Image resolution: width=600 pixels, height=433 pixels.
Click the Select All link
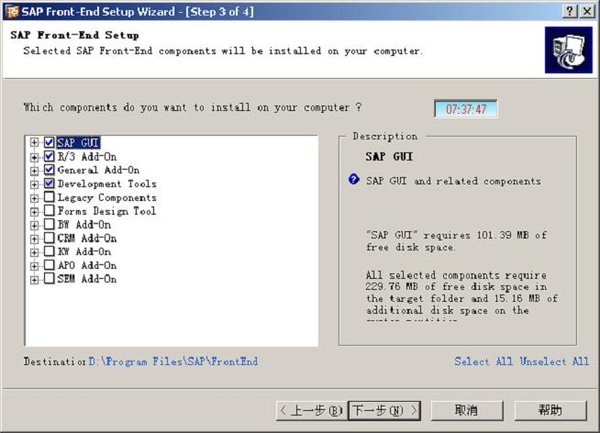tap(484, 362)
